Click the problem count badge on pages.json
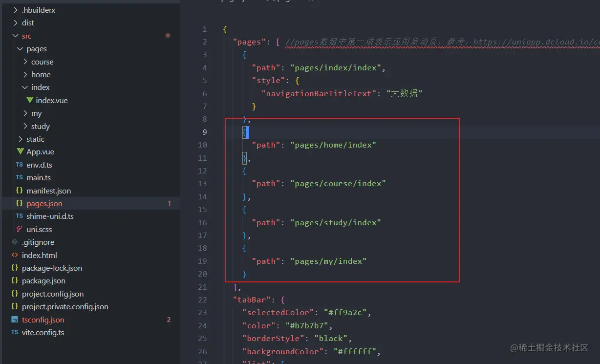This screenshot has height=364, width=600. [170, 203]
